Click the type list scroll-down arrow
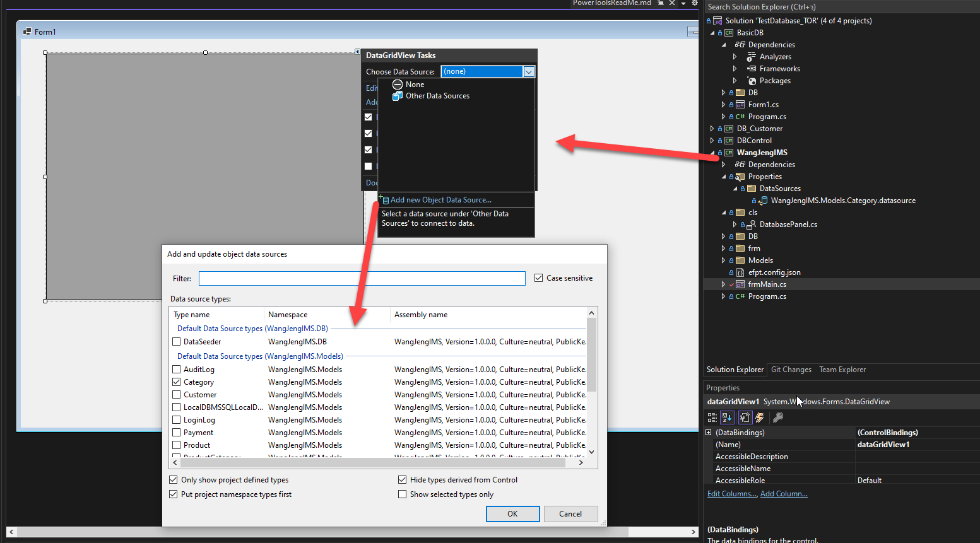This screenshot has width=980, height=543. pos(591,452)
